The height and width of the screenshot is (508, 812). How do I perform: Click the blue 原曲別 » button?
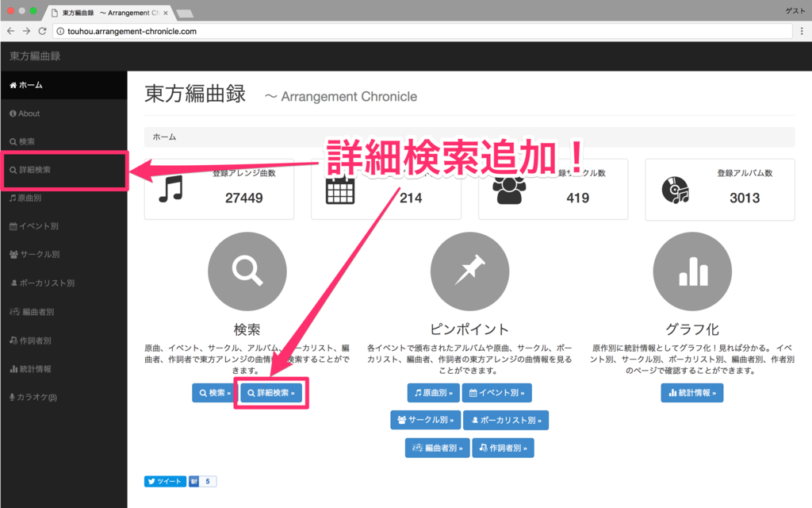(434, 393)
